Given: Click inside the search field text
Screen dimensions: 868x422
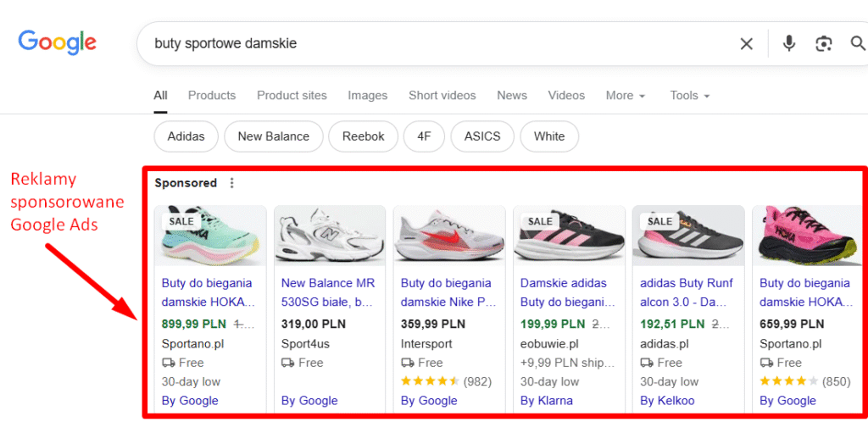Looking at the screenshot, I should (225, 43).
